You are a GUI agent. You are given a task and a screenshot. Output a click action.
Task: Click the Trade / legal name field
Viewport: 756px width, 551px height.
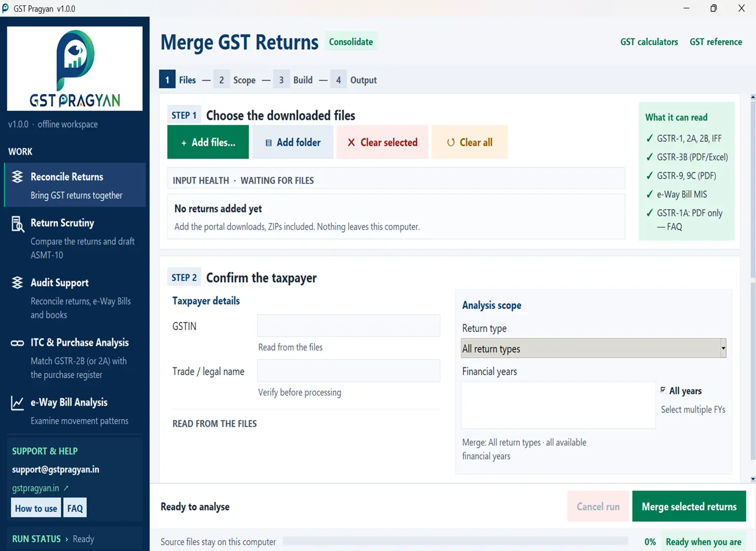click(348, 371)
